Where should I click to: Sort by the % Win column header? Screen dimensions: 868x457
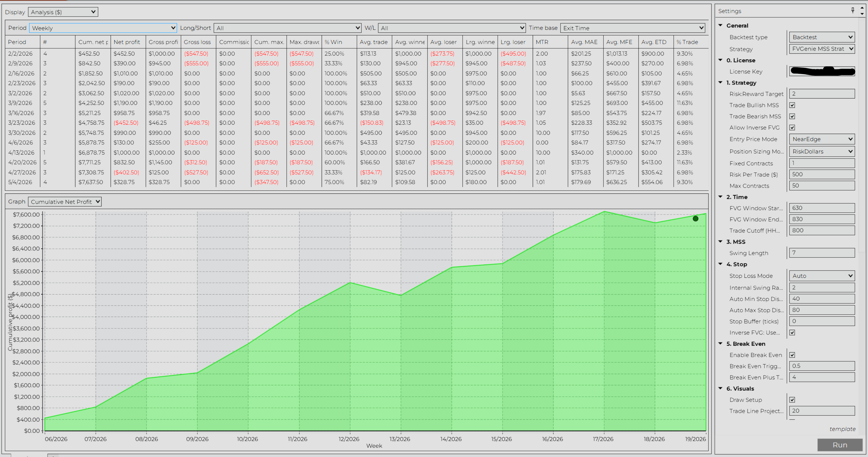(339, 42)
